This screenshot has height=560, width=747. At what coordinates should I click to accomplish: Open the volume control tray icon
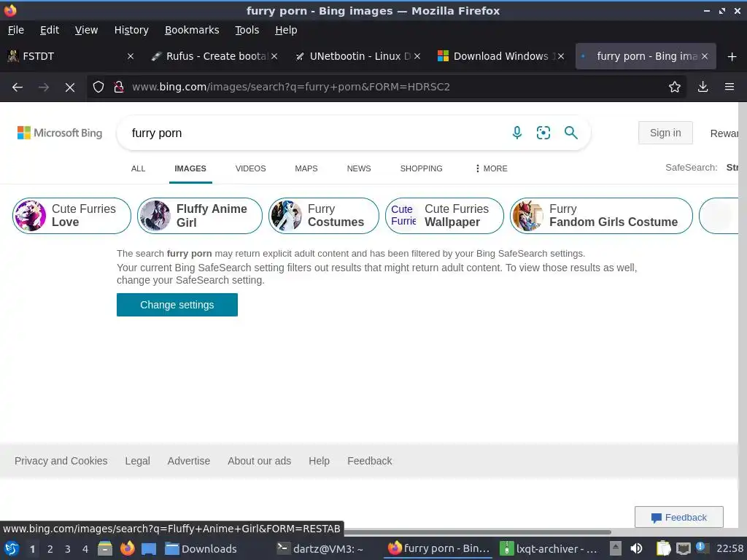(x=636, y=548)
